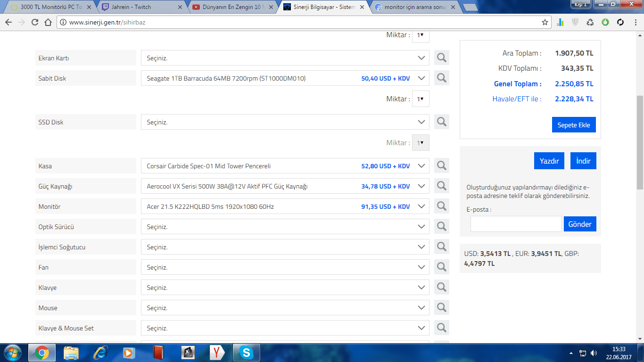
Task: Click the Genel Toplam value 2.250,85 TL
Action: [x=574, y=84]
